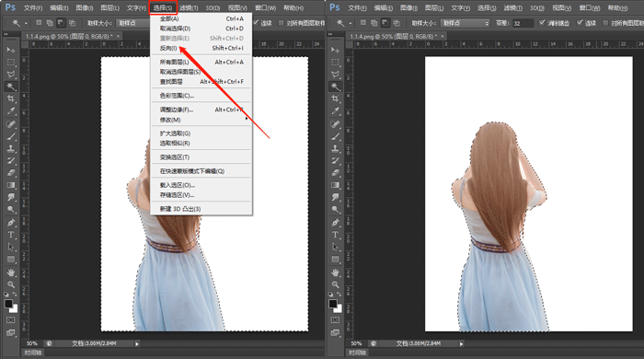Click foreground color swatch in right window
The image size is (644, 359).
(333, 304)
